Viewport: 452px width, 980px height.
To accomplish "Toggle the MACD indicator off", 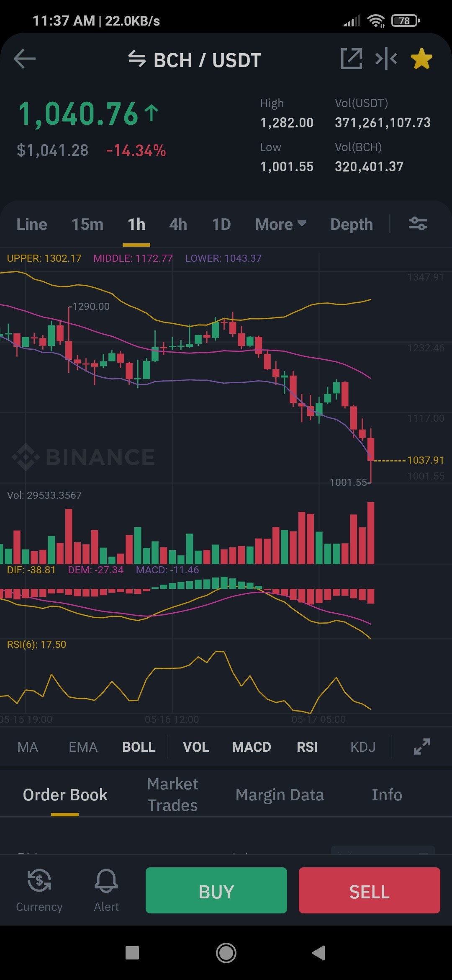I will [x=252, y=747].
